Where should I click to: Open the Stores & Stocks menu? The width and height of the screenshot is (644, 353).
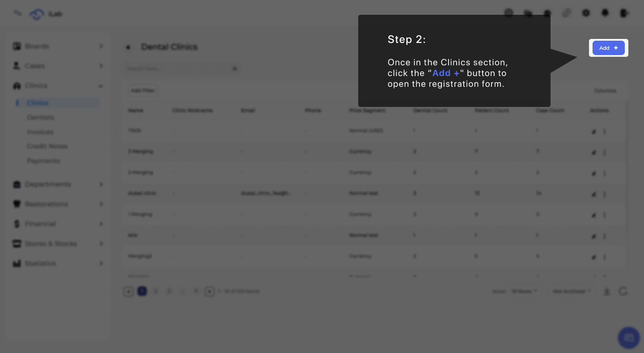[x=58, y=243]
